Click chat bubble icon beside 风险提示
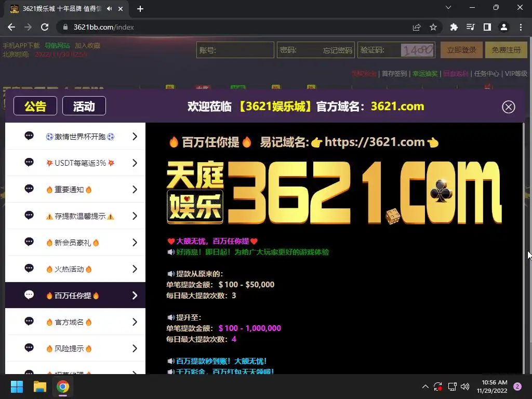Image resolution: width=532 pixels, height=399 pixels. tap(29, 348)
